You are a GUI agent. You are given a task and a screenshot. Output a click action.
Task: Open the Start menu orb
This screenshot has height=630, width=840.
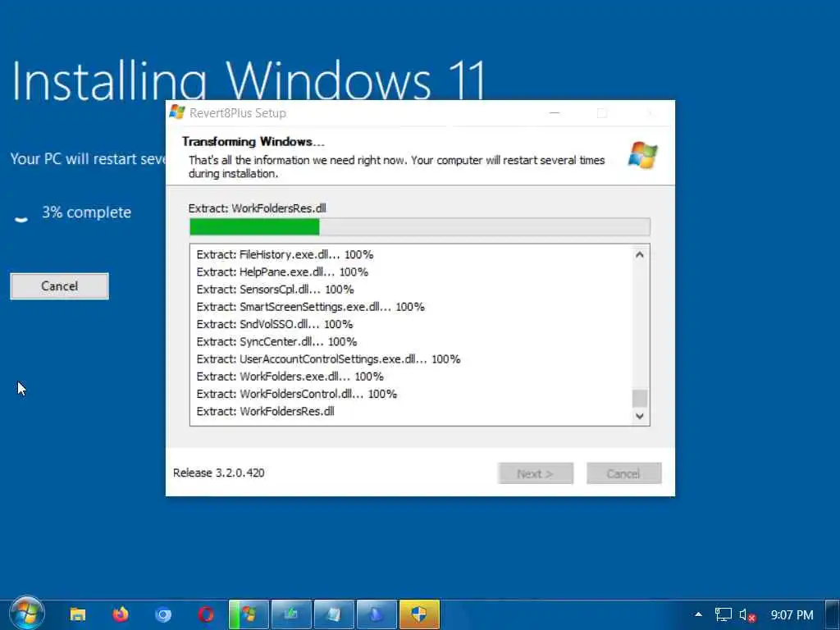[26, 614]
